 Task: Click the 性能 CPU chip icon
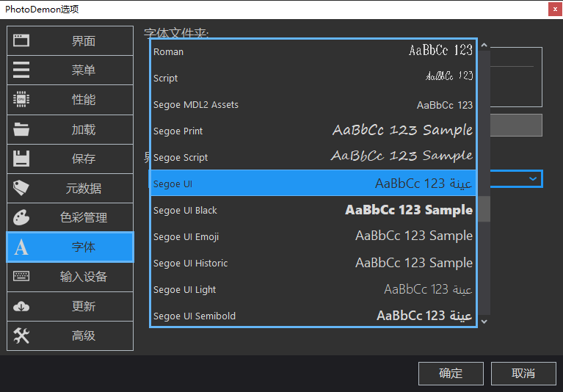21,100
